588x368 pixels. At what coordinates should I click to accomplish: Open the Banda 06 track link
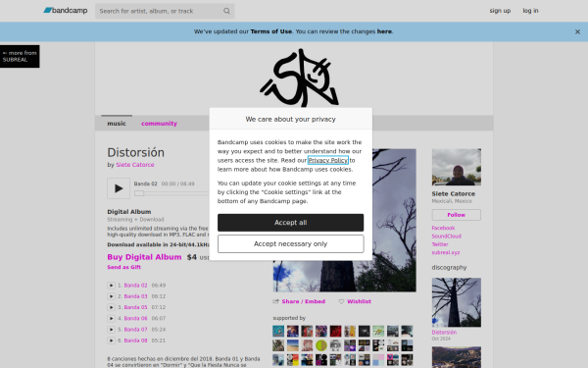136,318
